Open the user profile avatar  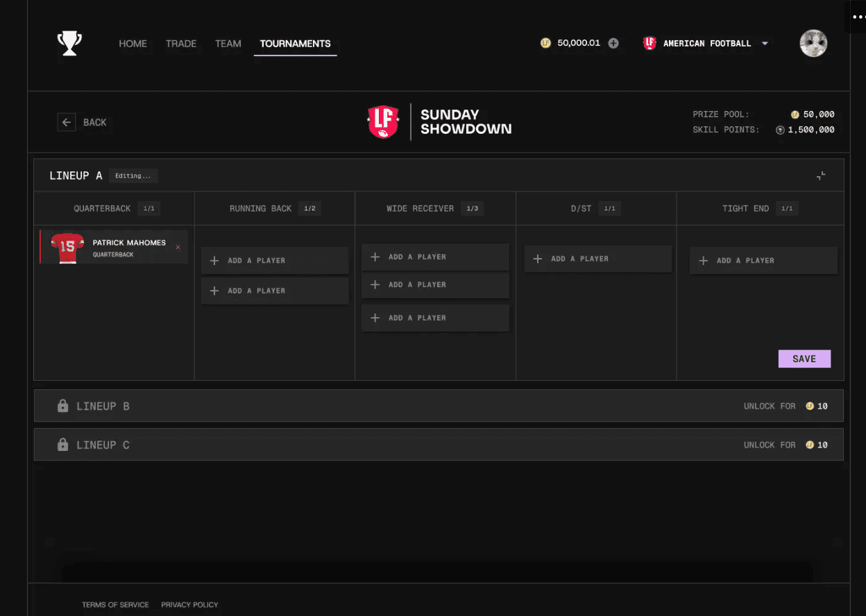(813, 43)
